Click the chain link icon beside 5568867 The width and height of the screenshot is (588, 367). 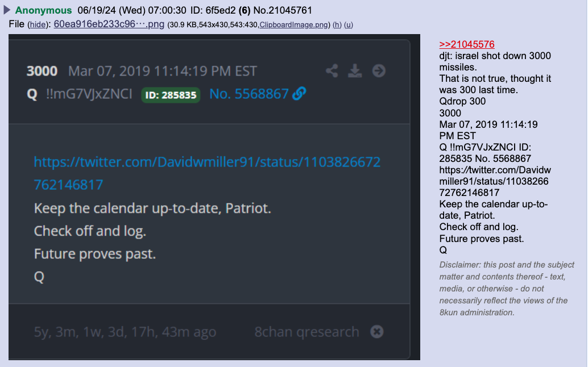[299, 94]
